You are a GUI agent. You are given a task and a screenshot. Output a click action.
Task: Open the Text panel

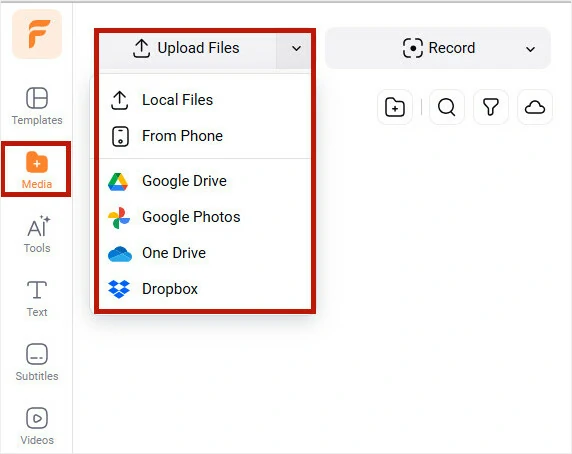point(37,298)
